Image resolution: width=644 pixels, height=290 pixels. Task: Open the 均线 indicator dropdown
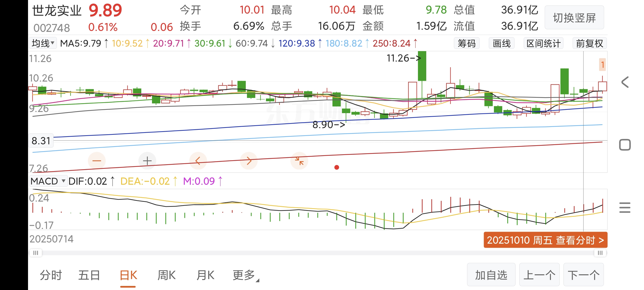[x=43, y=43]
